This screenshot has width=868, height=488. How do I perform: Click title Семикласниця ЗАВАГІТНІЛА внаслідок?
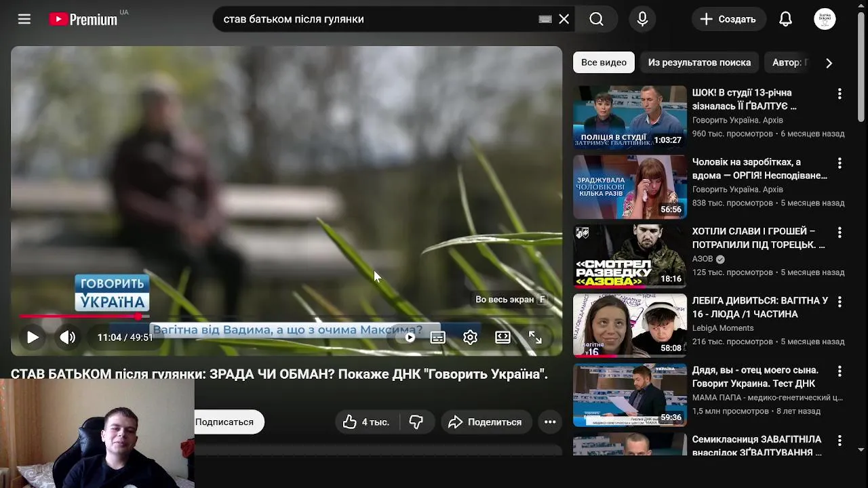tap(757, 445)
